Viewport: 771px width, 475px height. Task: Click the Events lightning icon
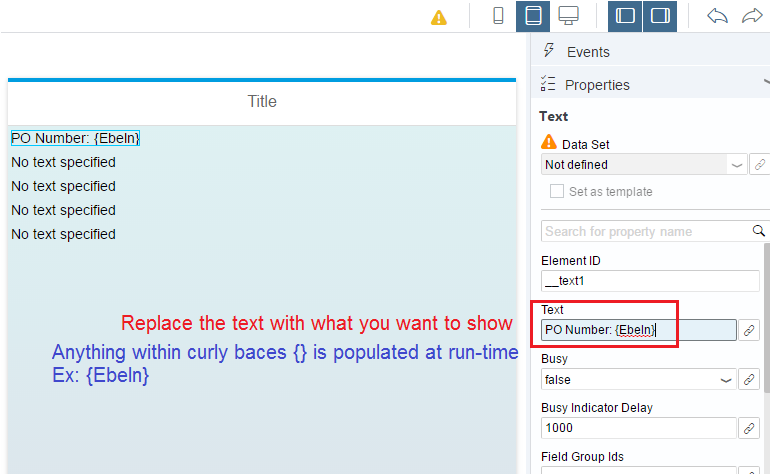pos(549,51)
